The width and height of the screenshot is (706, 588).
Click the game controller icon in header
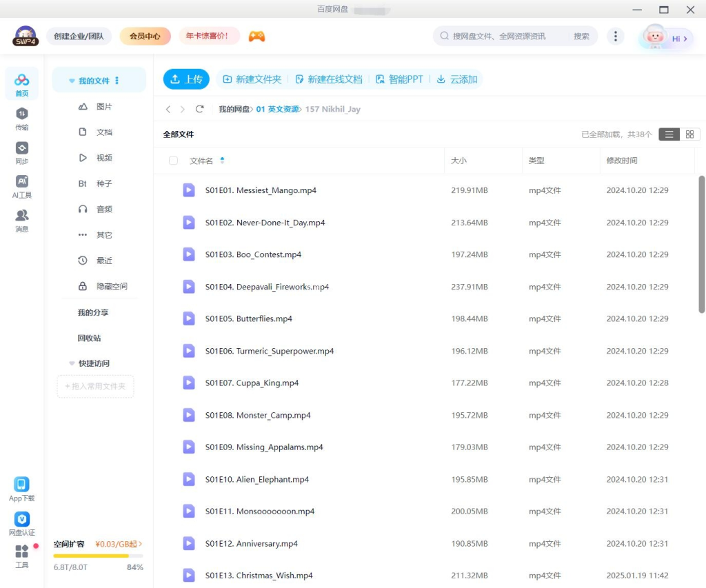tap(256, 37)
